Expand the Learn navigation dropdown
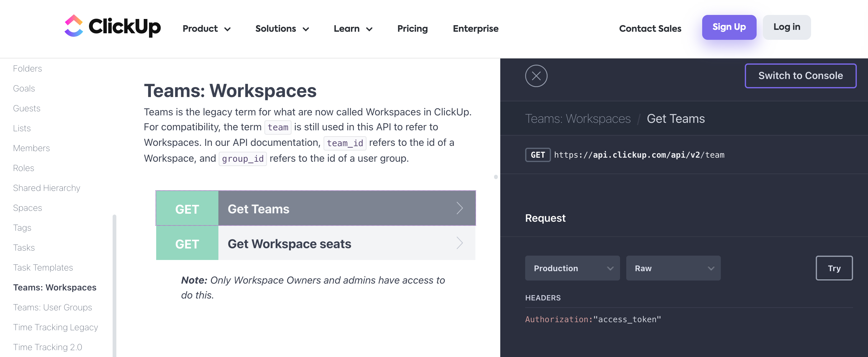The height and width of the screenshot is (357, 868). pyautogui.click(x=353, y=29)
